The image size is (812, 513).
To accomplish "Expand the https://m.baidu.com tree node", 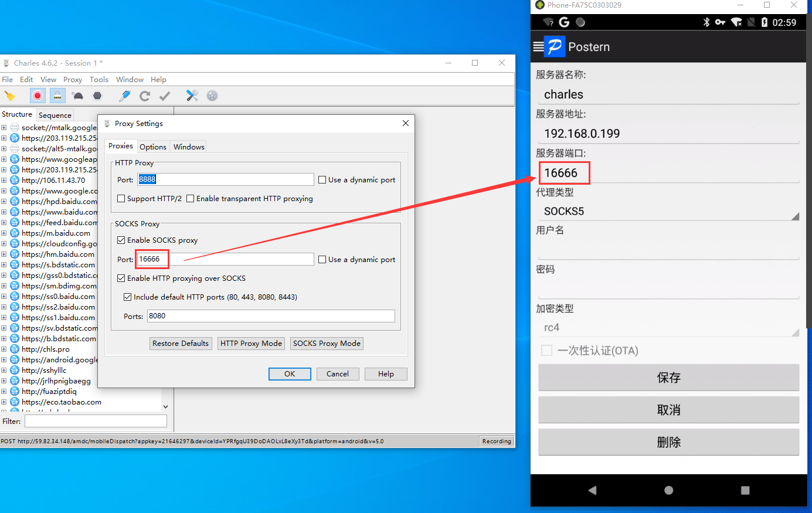I will pyautogui.click(x=4, y=233).
